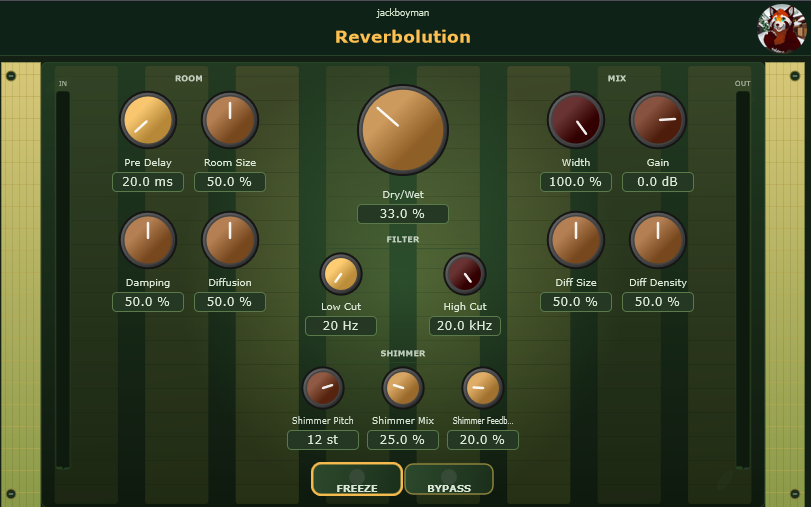The width and height of the screenshot is (811, 507).
Task: Click the 20 Hz Low Cut value field
Action: point(341,326)
